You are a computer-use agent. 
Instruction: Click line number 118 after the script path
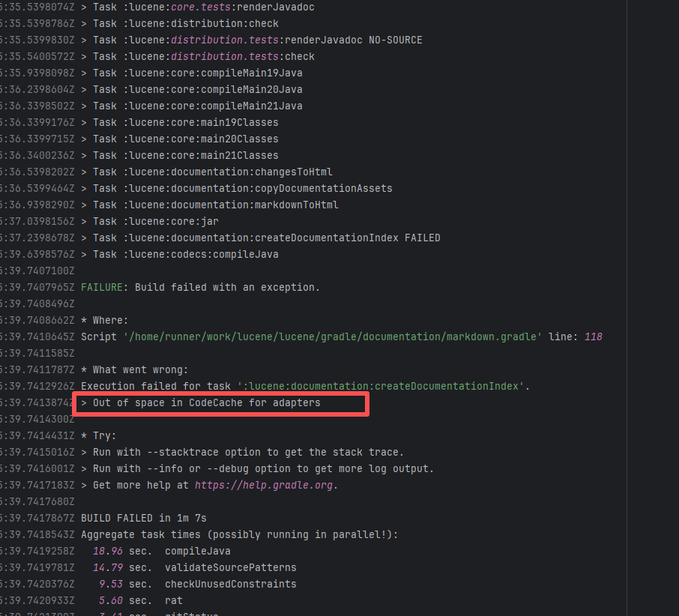(592, 336)
